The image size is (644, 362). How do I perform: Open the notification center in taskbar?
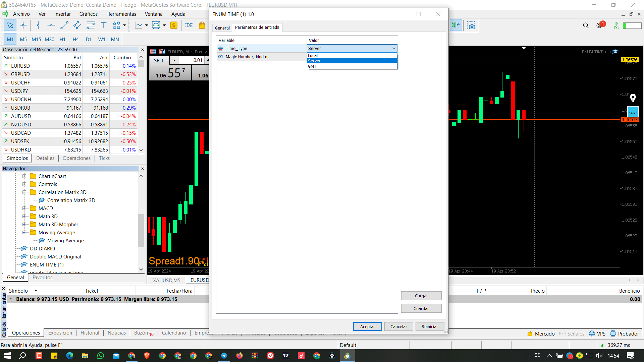(630, 356)
